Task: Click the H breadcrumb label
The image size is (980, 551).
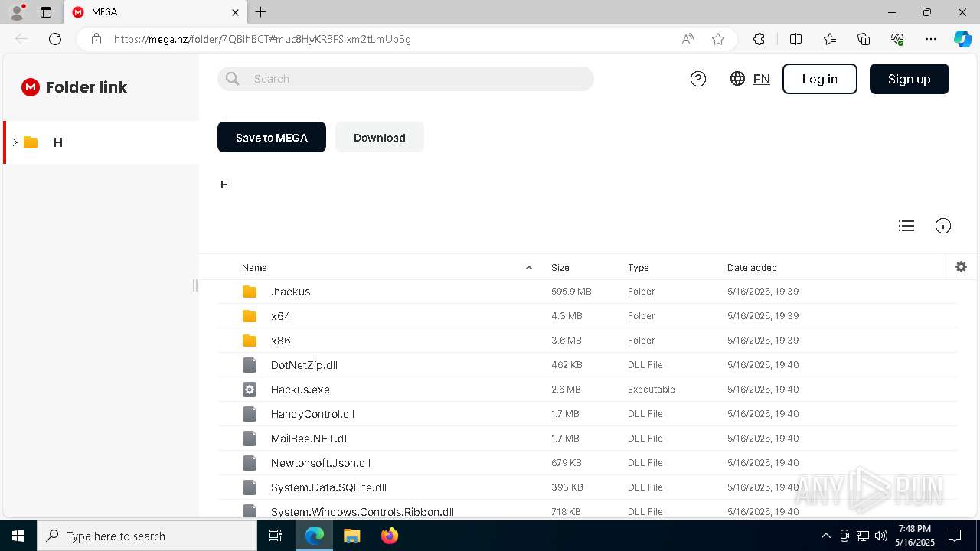Action: click(x=224, y=184)
